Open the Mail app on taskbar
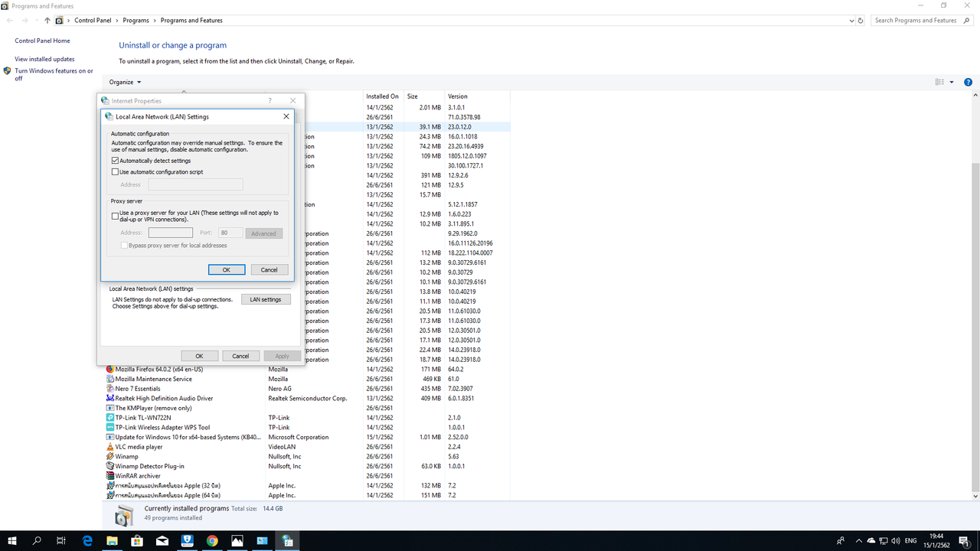 162,541
